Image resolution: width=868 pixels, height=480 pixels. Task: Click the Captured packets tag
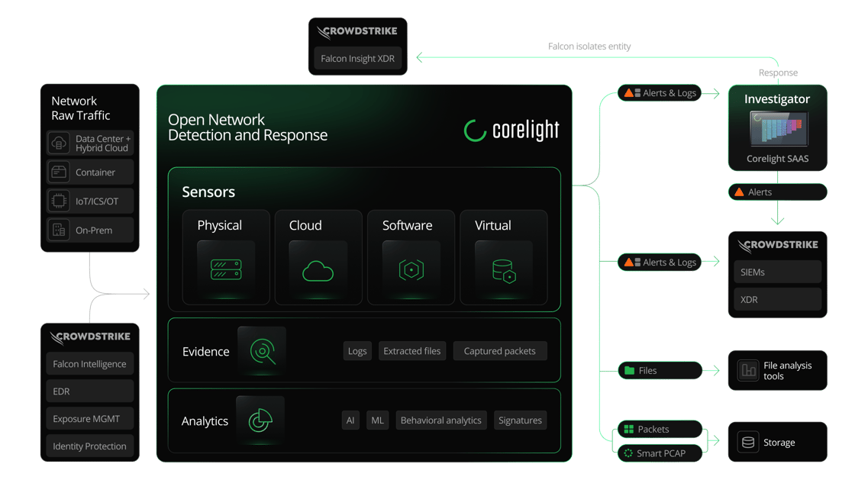pos(500,351)
